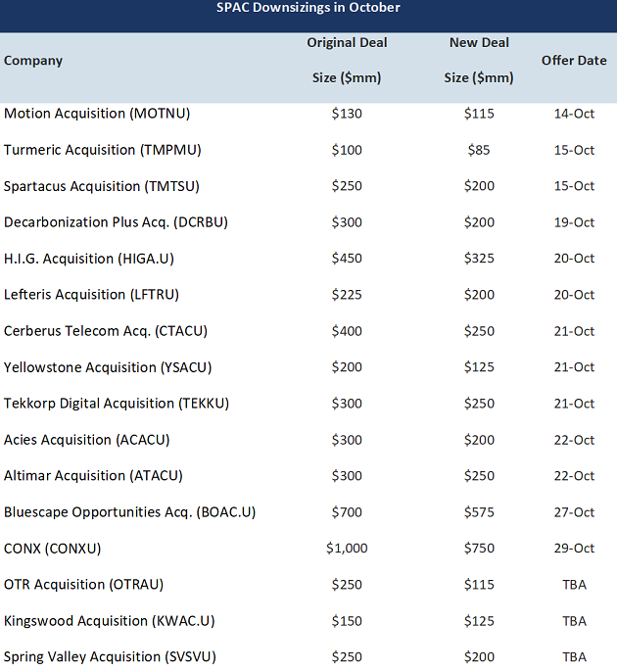Select Acies Acquisition's 22-Oct offer date
Viewport: 617px width, 672px height.
click(574, 440)
